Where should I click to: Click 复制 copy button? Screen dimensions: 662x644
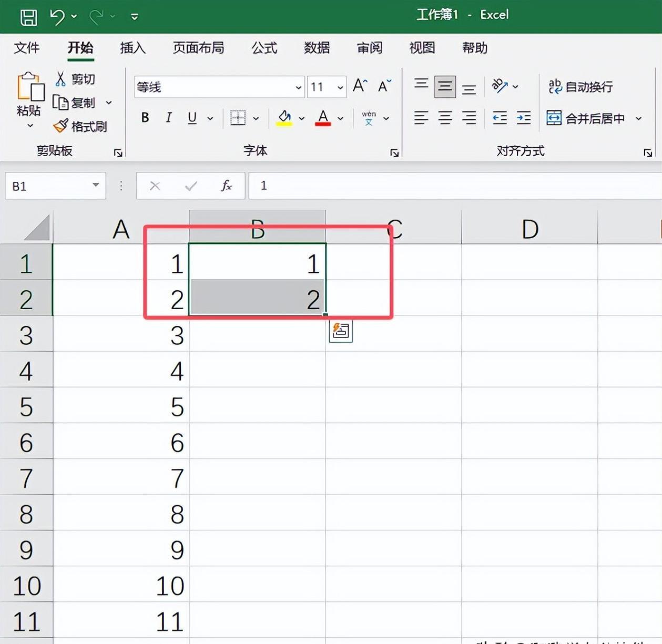pyautogui.click(x=75, y=103)
